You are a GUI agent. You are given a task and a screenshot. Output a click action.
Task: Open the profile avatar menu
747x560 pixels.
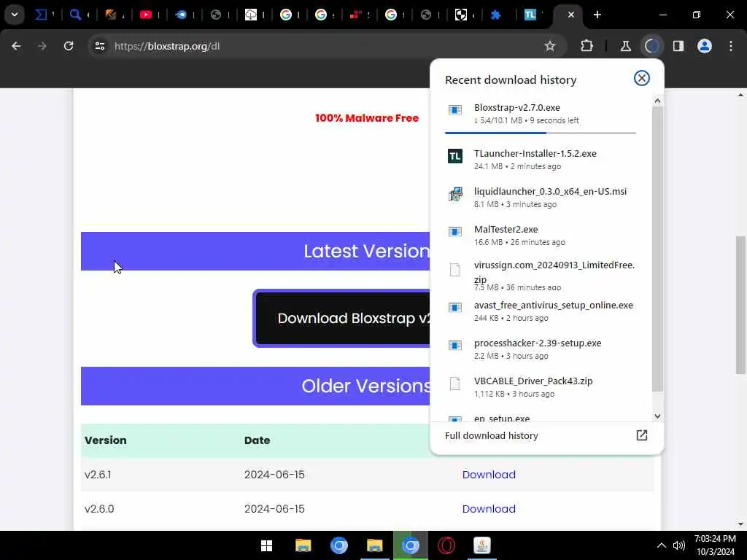pyautogui.click(x=704, y=46)
